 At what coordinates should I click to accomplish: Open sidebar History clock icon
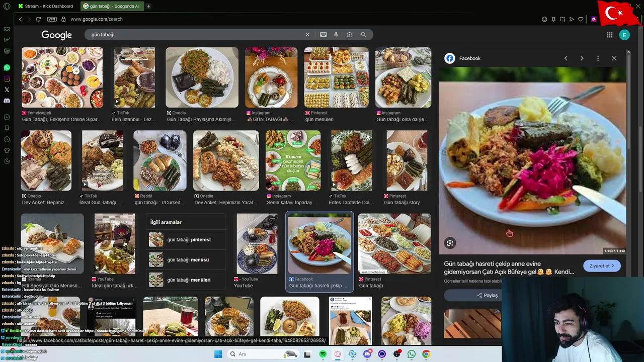click(x=7, y=139)
